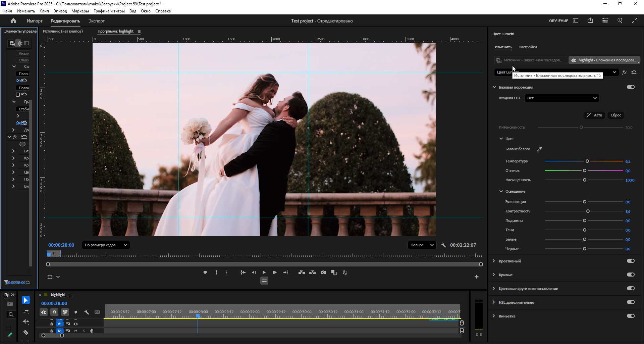Reset the Lumetri Color effect
This screenshot has width=644, height=344.
coord(634,72)
